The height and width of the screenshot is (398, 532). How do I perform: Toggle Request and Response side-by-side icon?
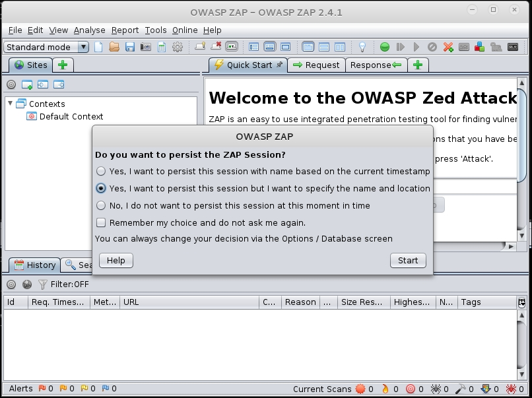pyautogui.click(x=340, y=47)
